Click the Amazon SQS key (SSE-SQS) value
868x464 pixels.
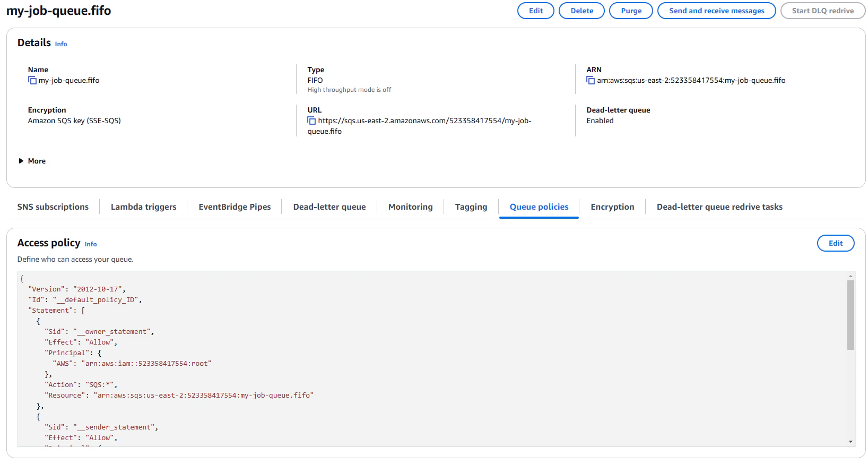click(x=74, y=121)
